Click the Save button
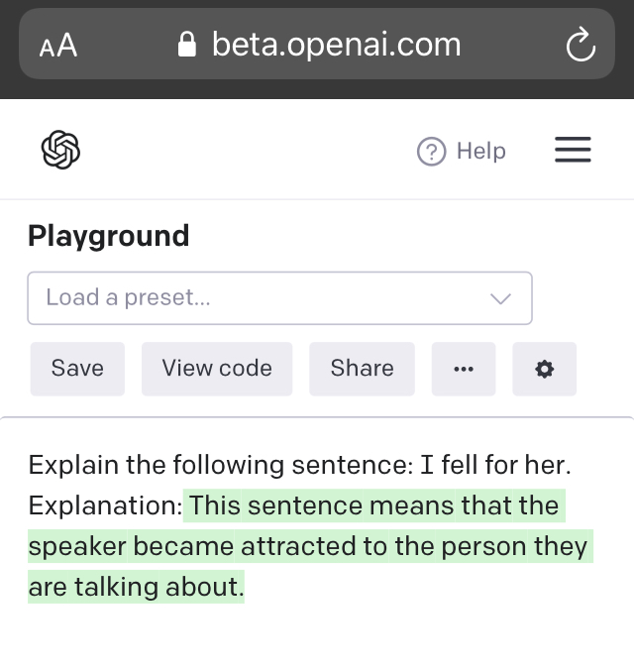The height and width of the screenshot is (672, 634). pyautogui.click(x=77, y=369)
